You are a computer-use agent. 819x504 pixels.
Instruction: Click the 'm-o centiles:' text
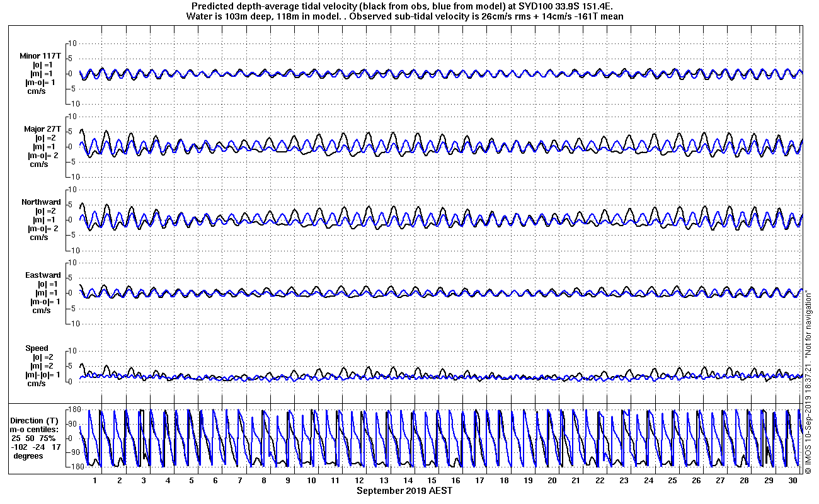(35, 430)
